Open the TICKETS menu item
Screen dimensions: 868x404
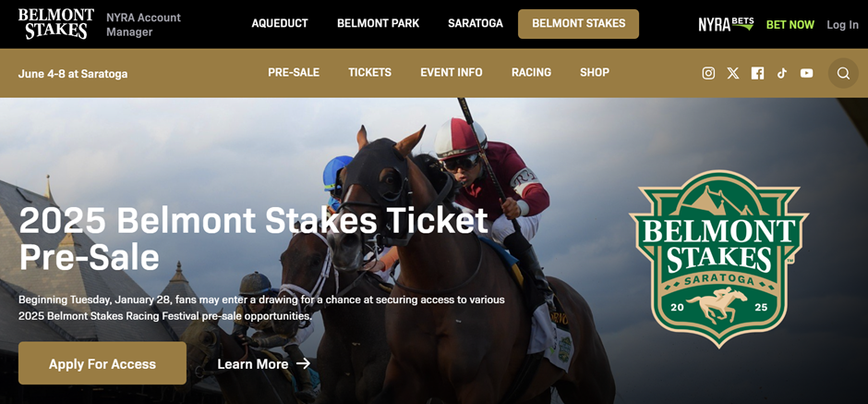369,73
